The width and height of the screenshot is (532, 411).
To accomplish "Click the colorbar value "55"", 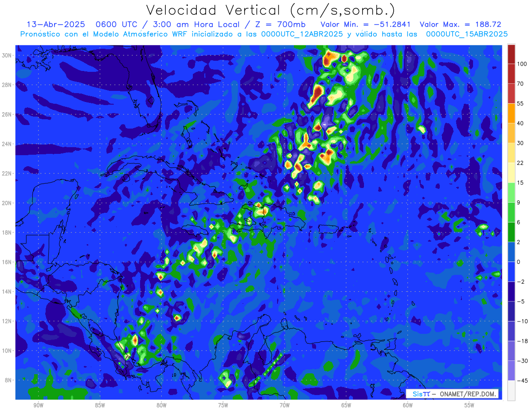I will click(x=520, y=103).
